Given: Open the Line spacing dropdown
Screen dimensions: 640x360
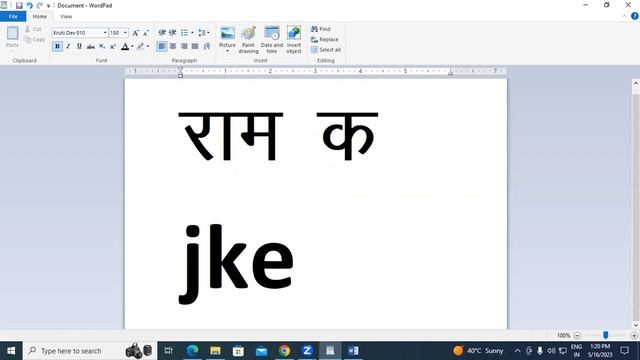Looking at the screenshot, I should (x=204, y=33).
